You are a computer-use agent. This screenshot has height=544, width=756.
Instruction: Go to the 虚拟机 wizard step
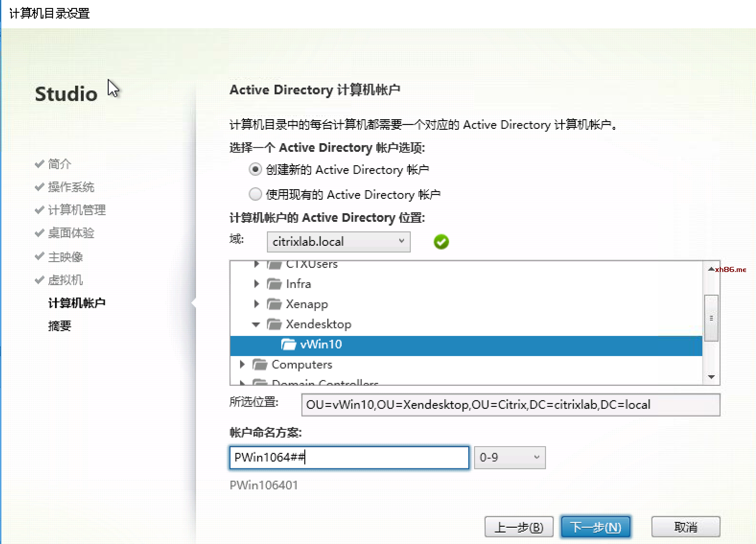point(65,280)
